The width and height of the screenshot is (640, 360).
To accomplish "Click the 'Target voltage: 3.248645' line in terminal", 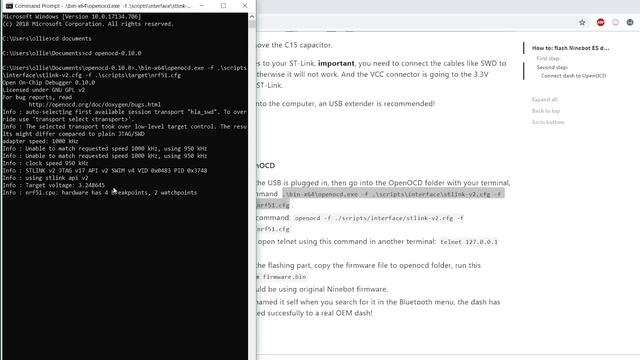I will [x=53, y=185].
